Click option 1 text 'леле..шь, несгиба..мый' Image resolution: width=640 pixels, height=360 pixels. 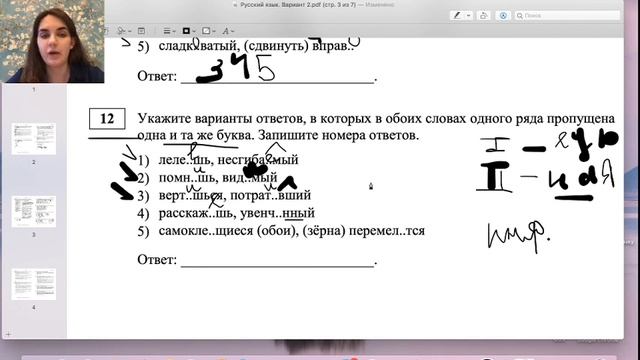pyautogui.click(x=228, y=160)
